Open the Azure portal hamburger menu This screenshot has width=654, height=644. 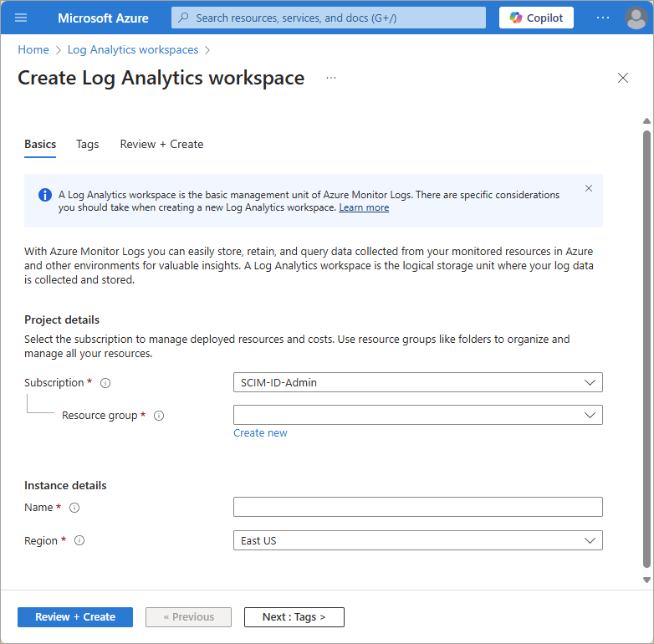pyautogui.click(x=21, y=18)
